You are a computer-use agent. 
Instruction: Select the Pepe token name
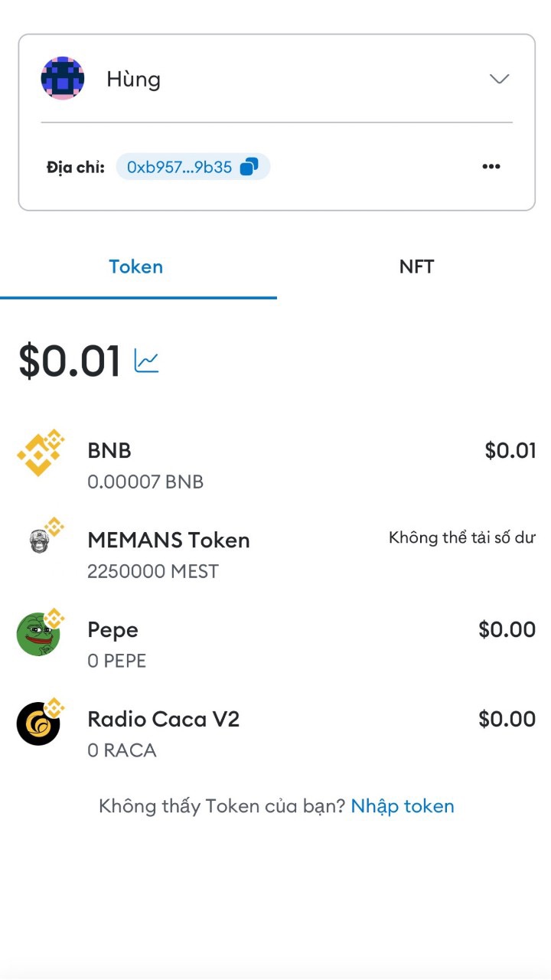coord(112,630)
